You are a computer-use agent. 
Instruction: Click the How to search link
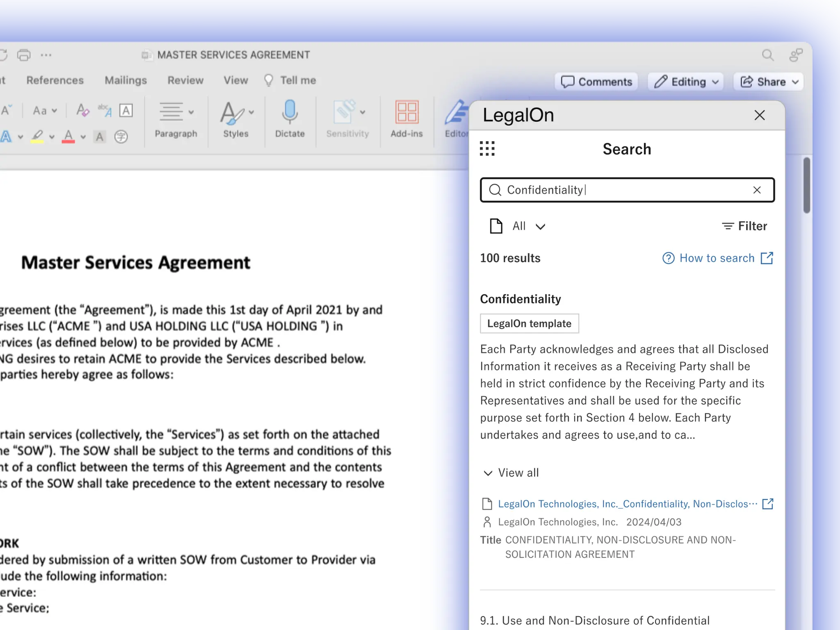click(x=717, y=258)
